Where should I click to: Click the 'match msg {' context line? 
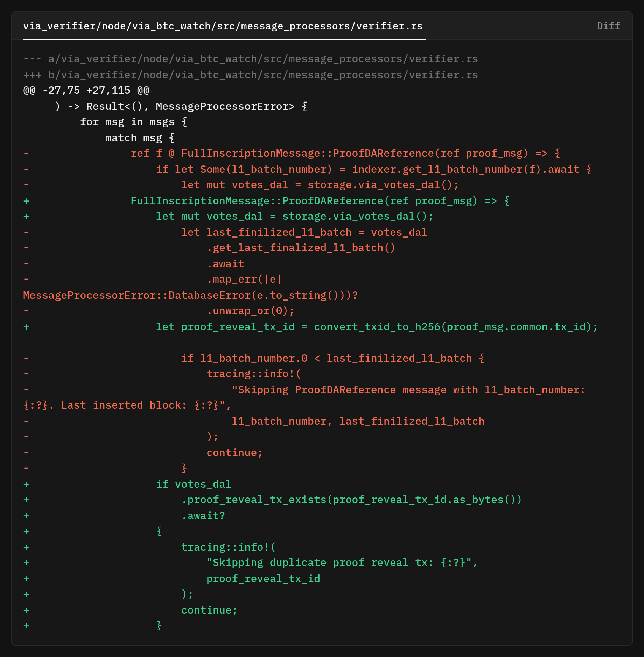[140, 138]
